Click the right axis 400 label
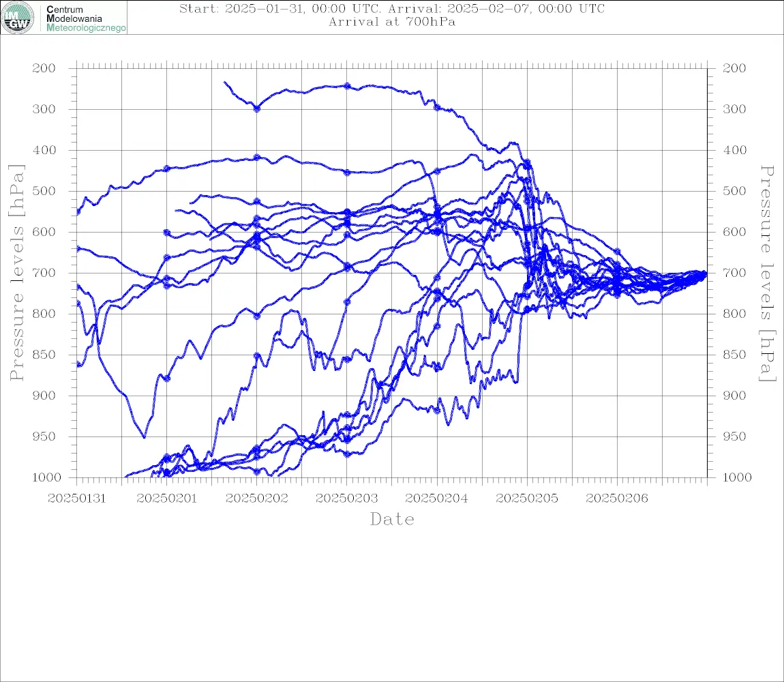Viewport: 784px width, 682px height. pyautogui.click(x=734, y=150)
